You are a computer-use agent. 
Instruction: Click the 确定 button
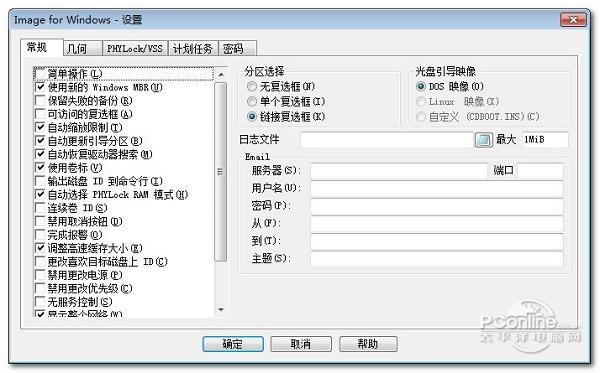(233, 344)
